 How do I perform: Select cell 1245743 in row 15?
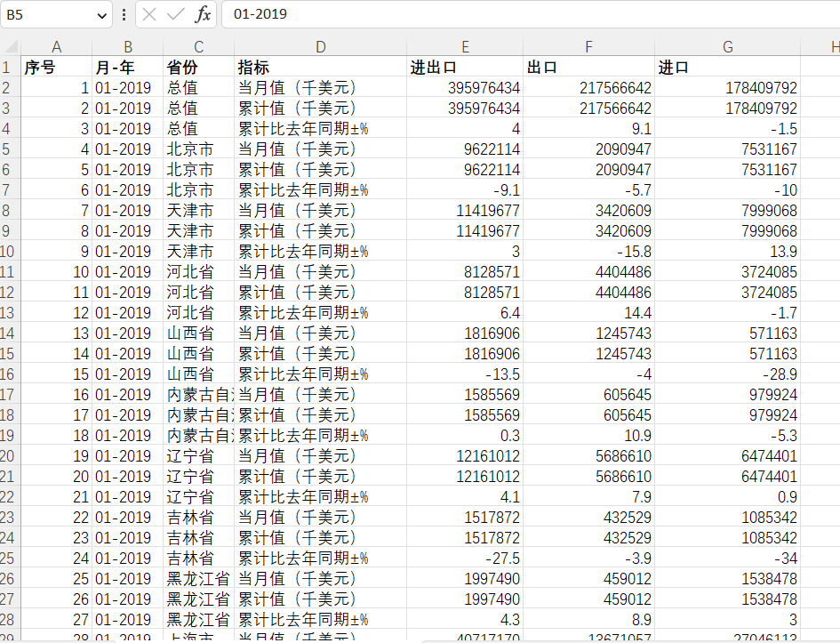click(588, 354)
